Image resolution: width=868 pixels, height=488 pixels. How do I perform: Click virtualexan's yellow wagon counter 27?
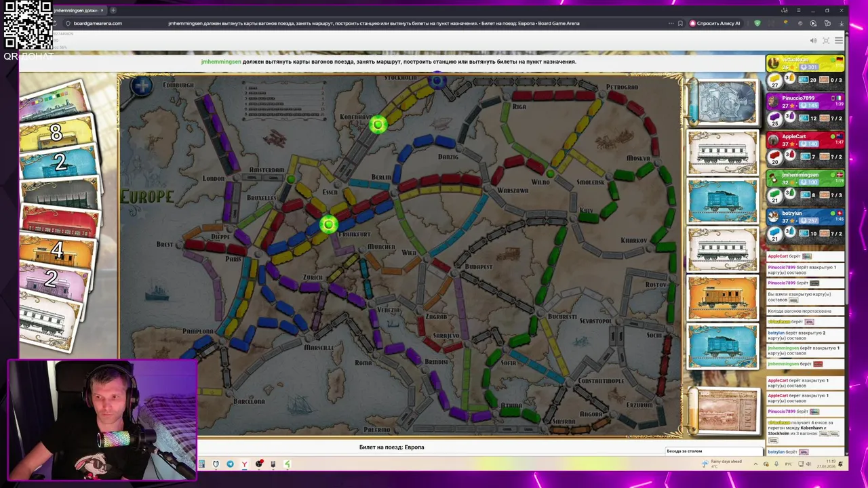(776, 80)
